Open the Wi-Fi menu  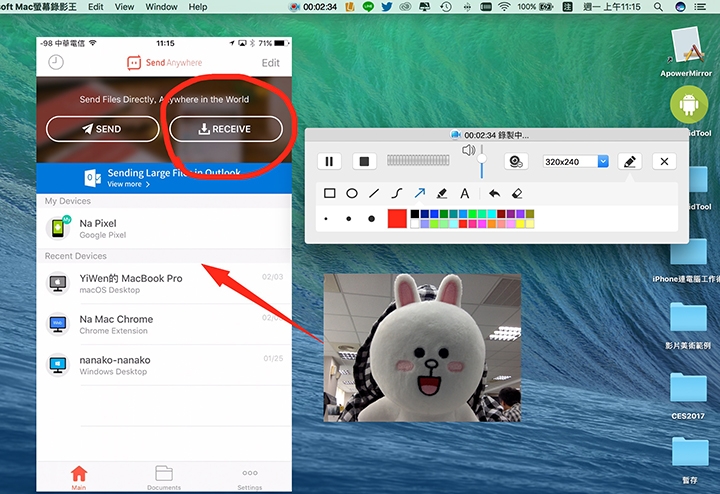point(504,6)
